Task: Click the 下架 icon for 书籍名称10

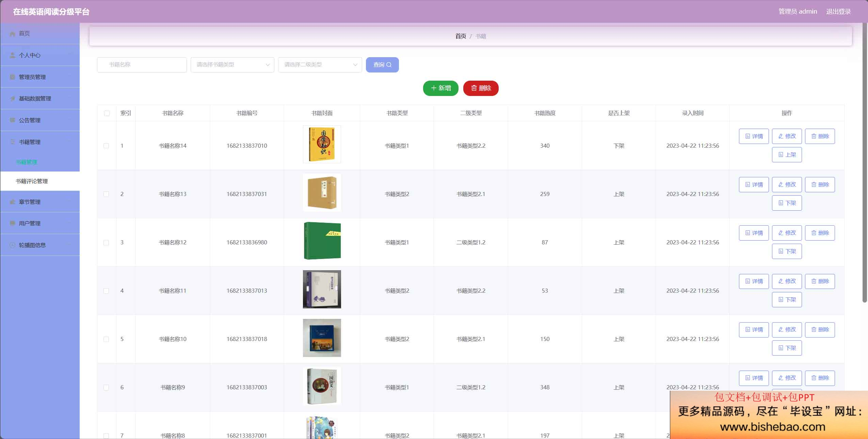Action: [781, 348]
